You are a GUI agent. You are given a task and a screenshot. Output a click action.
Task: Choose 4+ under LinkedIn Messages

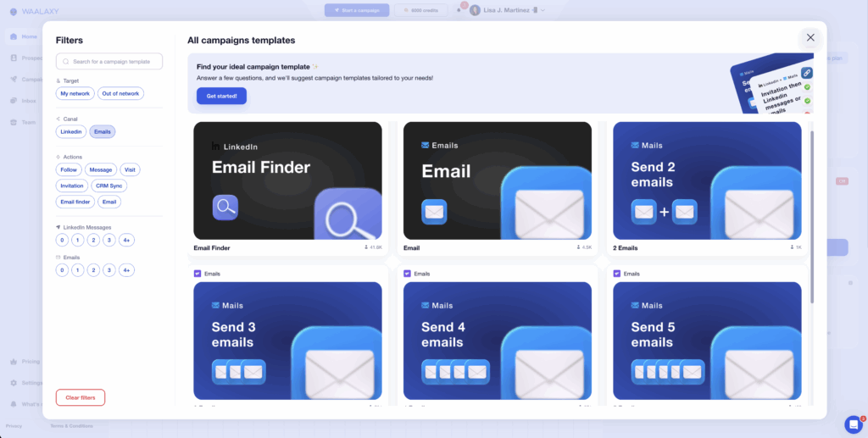click(127, 241)
